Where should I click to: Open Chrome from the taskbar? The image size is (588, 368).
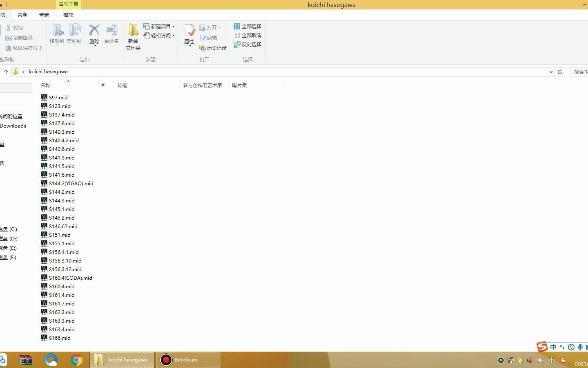(76, 360)
